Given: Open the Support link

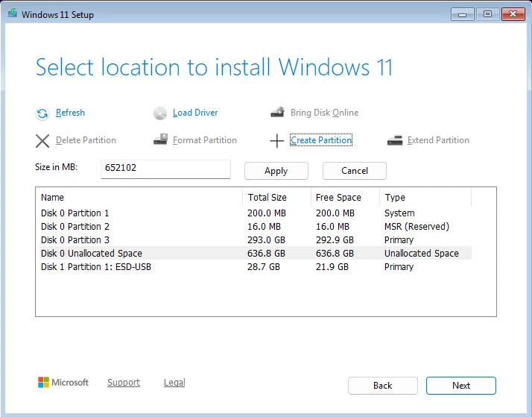Looking at the screenshot, I should (x=124, y=383).
